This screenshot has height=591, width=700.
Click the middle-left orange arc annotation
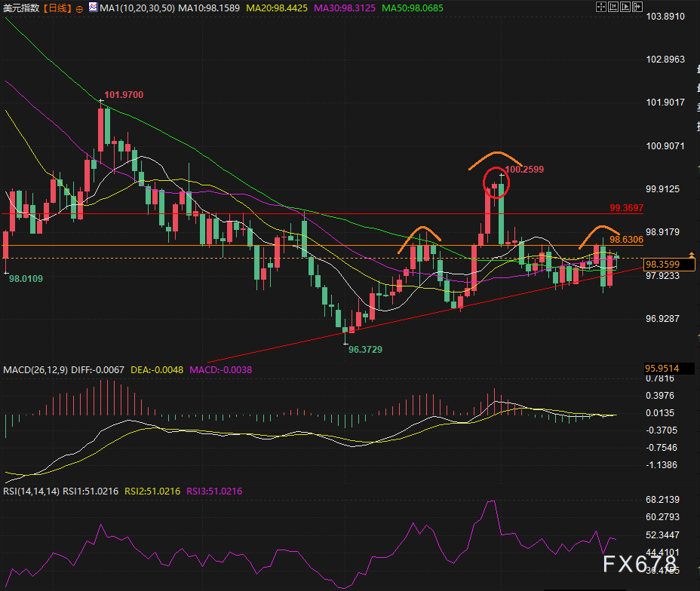[419, 236]
